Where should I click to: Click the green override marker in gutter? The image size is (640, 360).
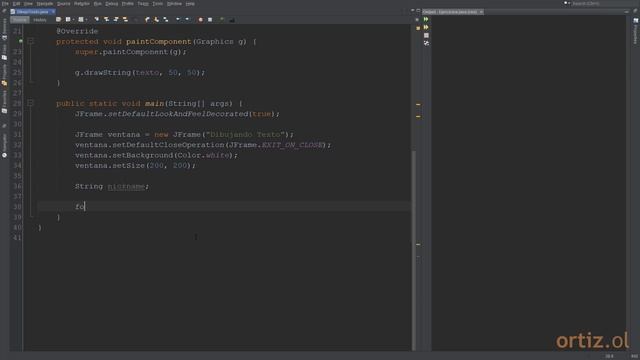[x=20, y=41]
